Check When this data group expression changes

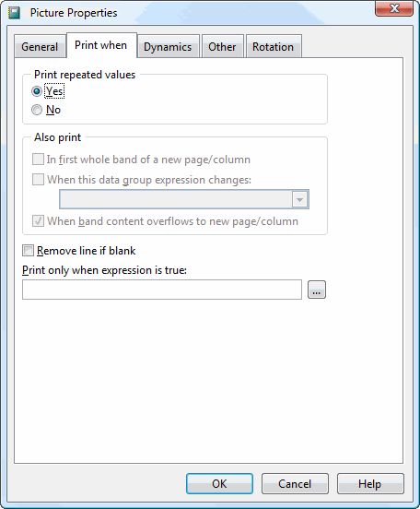pos(38,180)
